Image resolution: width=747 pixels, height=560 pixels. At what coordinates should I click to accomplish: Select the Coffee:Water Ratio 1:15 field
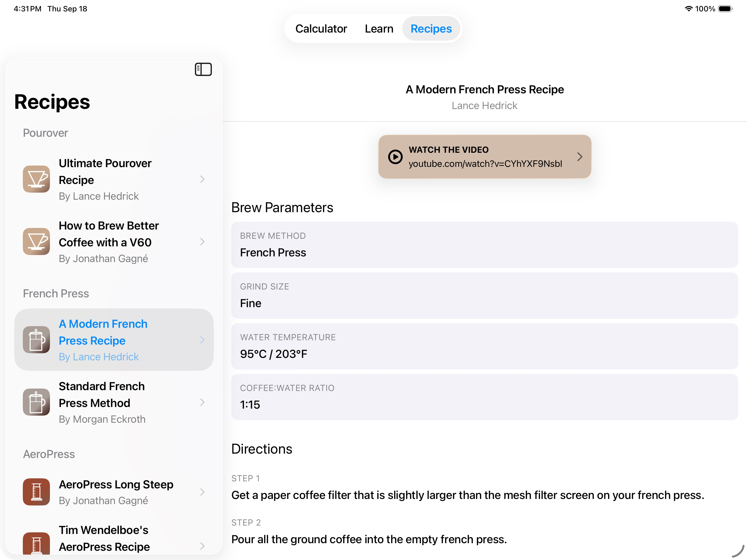coord(484,397)
